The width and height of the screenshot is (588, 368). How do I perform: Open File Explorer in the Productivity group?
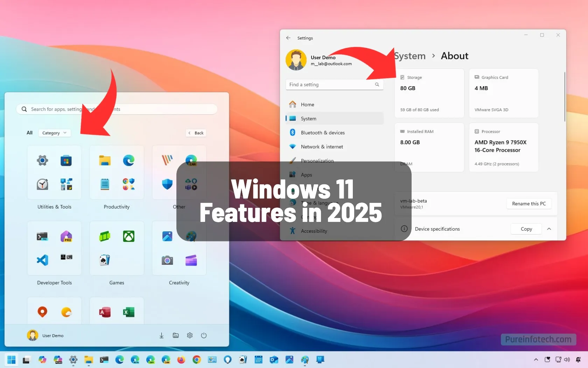tap(105, 161)
